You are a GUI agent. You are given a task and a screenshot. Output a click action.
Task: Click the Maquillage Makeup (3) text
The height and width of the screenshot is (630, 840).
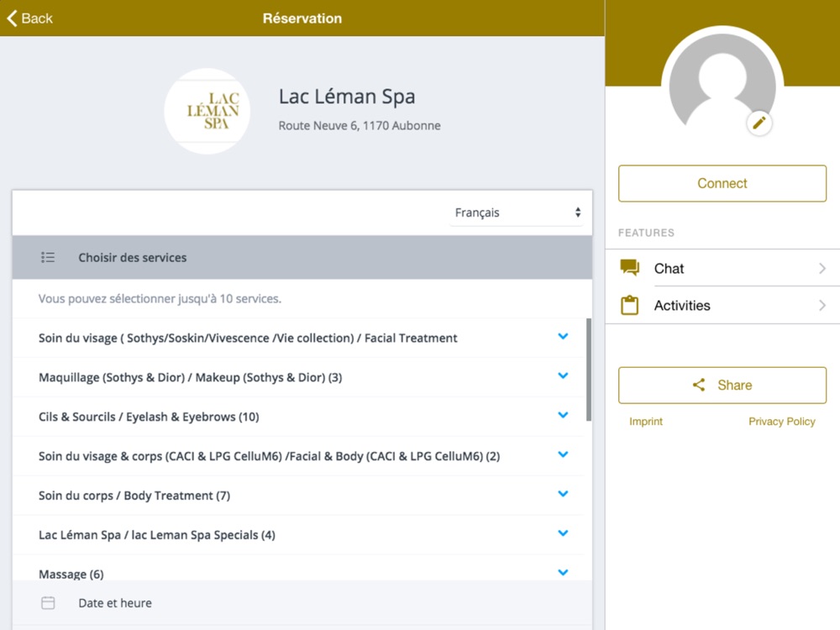(190, 378)
